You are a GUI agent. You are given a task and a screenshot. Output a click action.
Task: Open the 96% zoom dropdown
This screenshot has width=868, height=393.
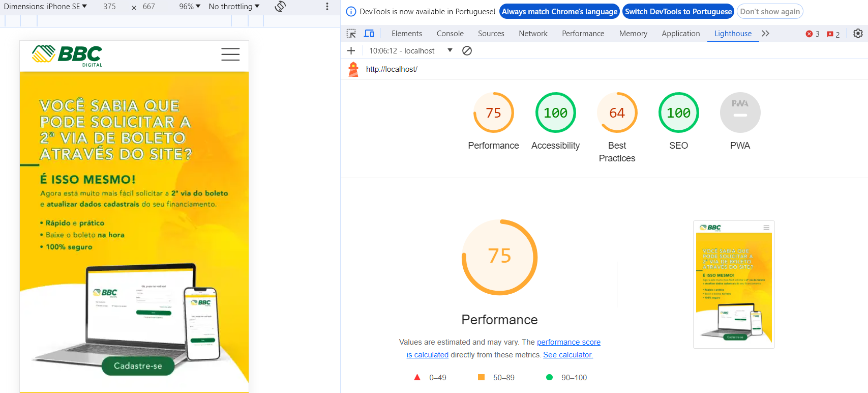click(190, 7)
